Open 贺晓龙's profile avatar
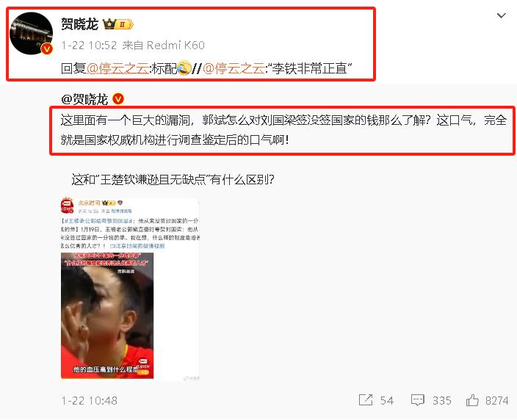Screen dimensions: 517x420 [x=31, y=33]
